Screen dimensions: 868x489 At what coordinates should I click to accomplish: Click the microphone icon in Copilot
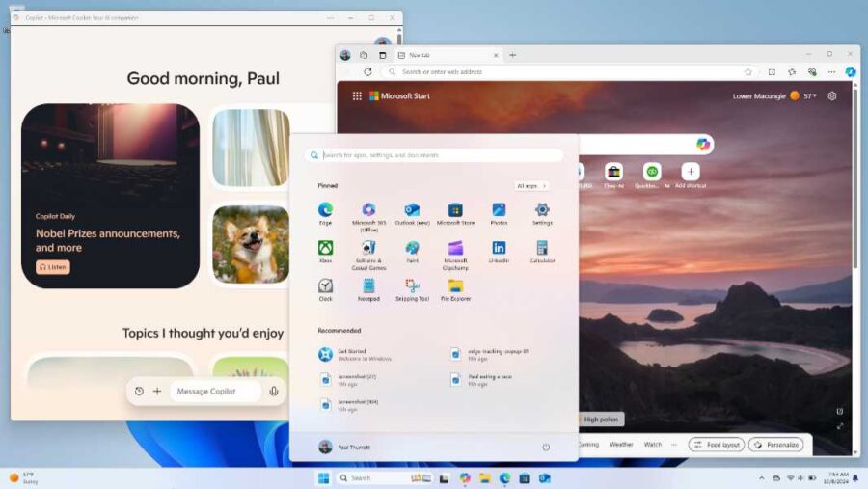[x=274, y=391]
